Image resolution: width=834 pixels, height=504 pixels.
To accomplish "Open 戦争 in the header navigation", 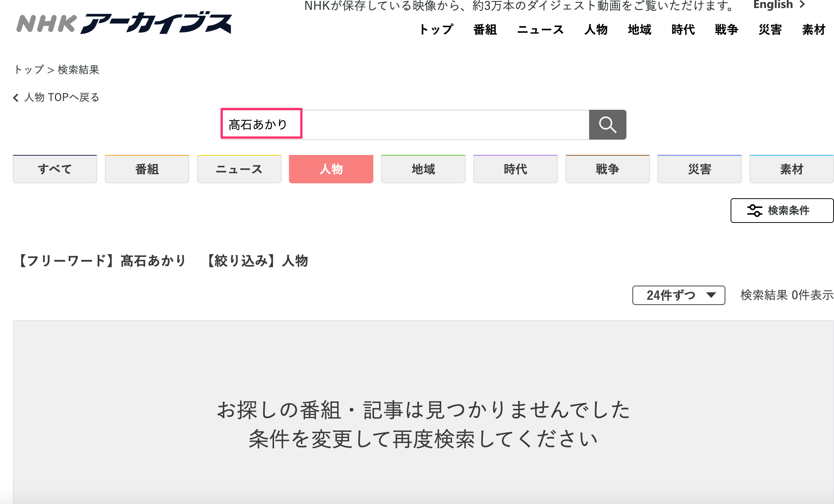I will coord(726,29).
